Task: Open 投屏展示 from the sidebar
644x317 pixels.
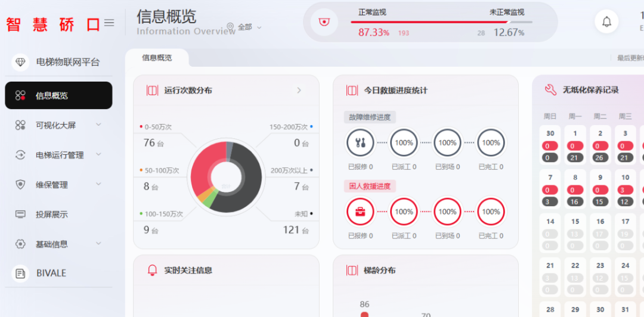Action: click(x=52, y=214)
